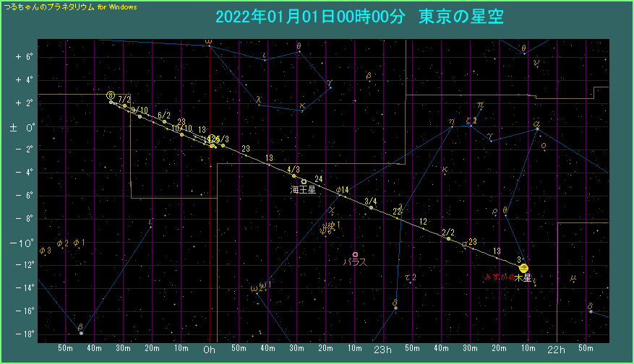Click the alpha star at upper right
This screenshot has height=364, width=634.
(536, 129)
